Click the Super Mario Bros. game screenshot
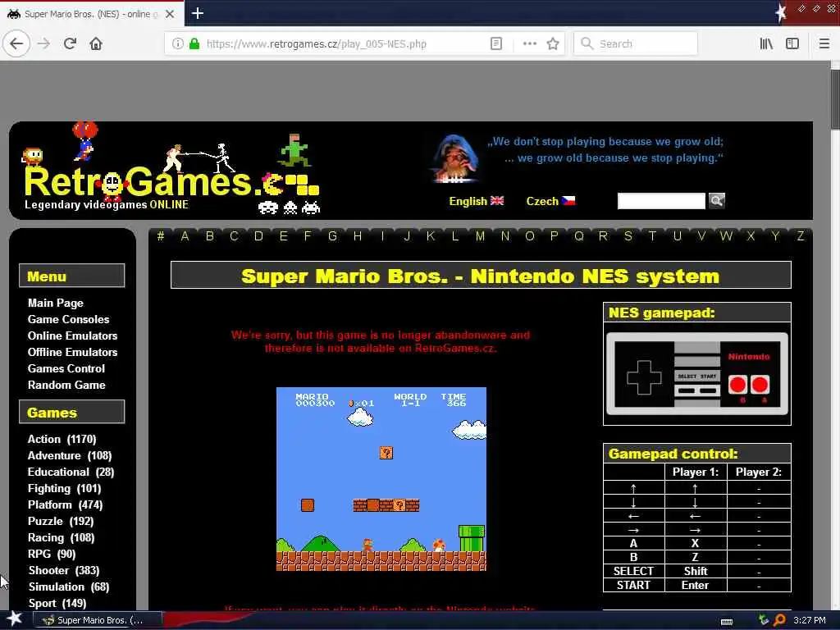 (x=381, y=479)
